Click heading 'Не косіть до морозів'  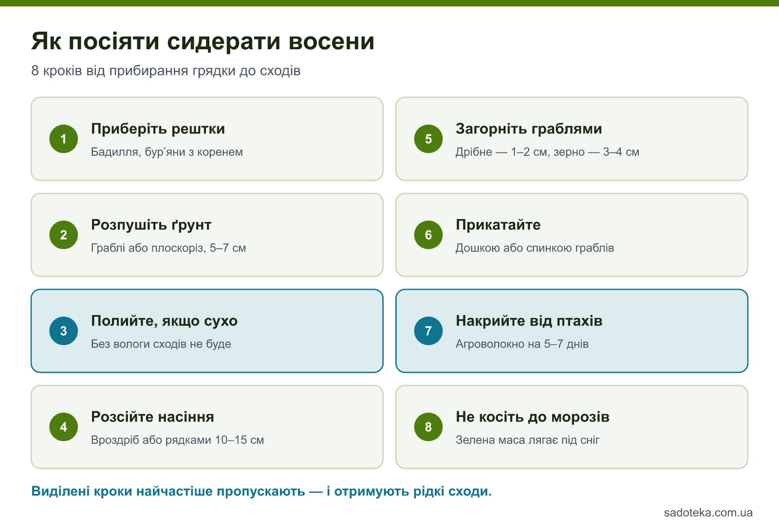pyautogui.click(x=533, y=417)
